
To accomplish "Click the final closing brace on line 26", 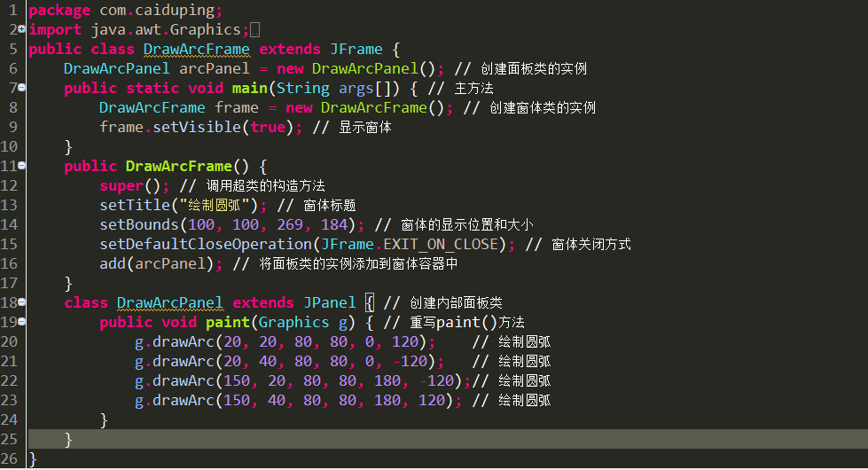I will click(33, 459).
